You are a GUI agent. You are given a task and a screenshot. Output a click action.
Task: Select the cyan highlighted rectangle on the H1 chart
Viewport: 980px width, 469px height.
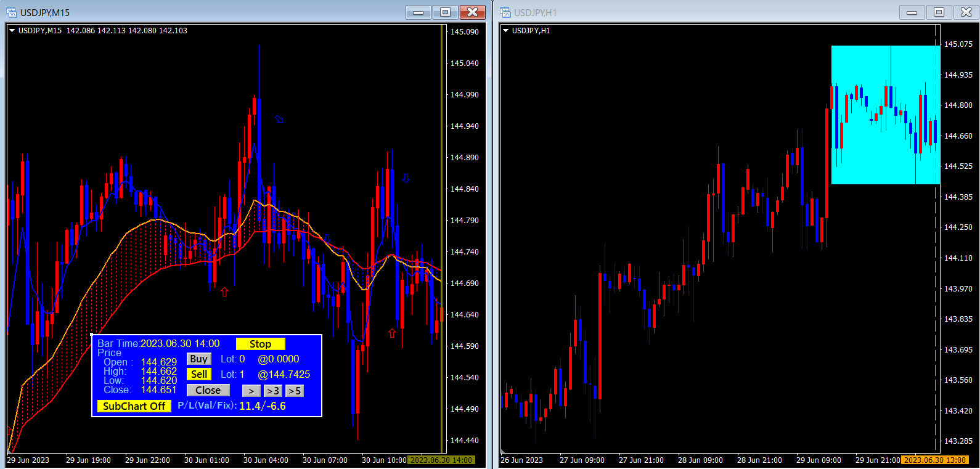click(886, 115)
